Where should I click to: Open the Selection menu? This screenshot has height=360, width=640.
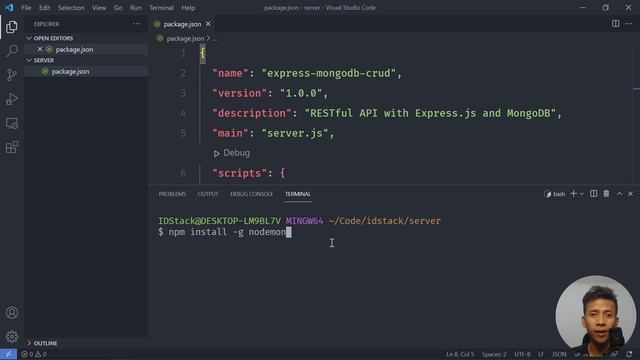pos(71,8)
